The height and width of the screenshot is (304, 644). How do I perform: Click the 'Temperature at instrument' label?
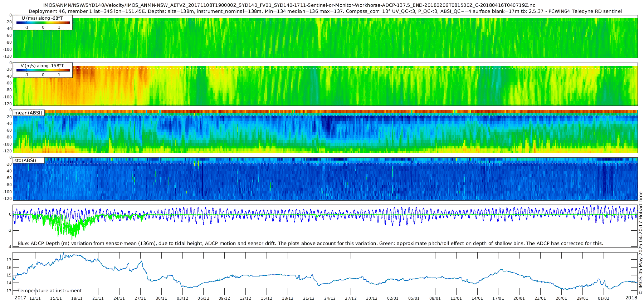49,291
